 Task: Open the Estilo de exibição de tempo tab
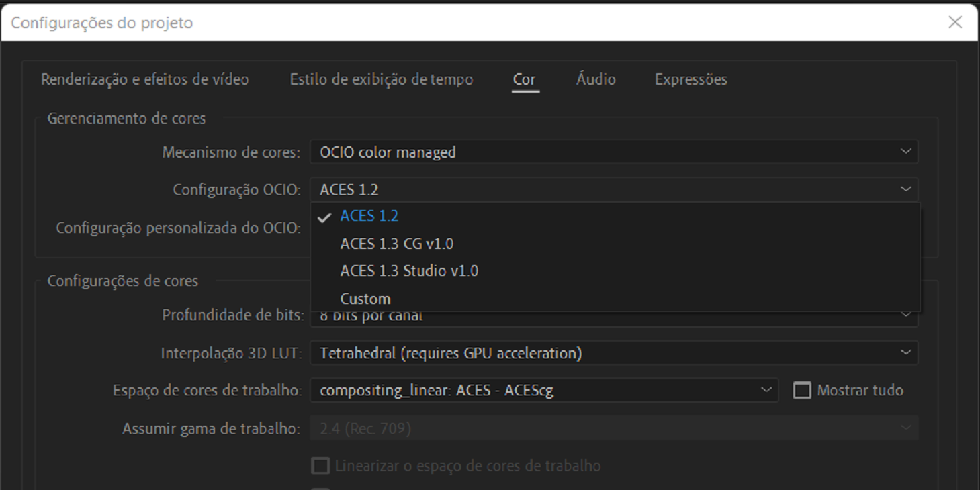[381, 79]
